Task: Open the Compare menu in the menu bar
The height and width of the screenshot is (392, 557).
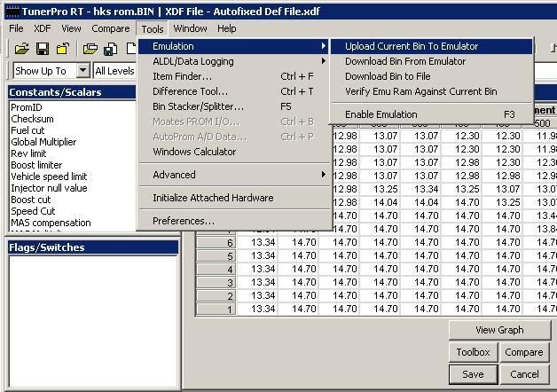Action: point(111,28)
